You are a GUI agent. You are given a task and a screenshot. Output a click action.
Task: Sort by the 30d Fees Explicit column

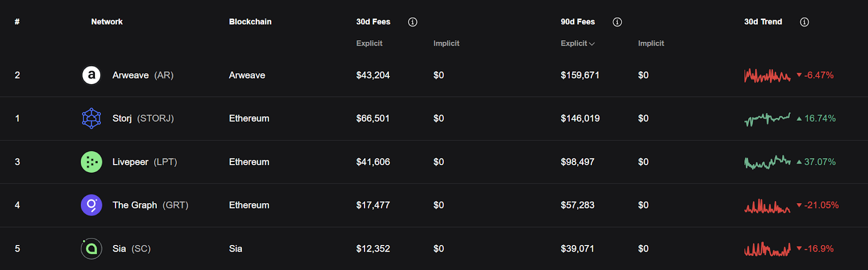pos(369,43)
